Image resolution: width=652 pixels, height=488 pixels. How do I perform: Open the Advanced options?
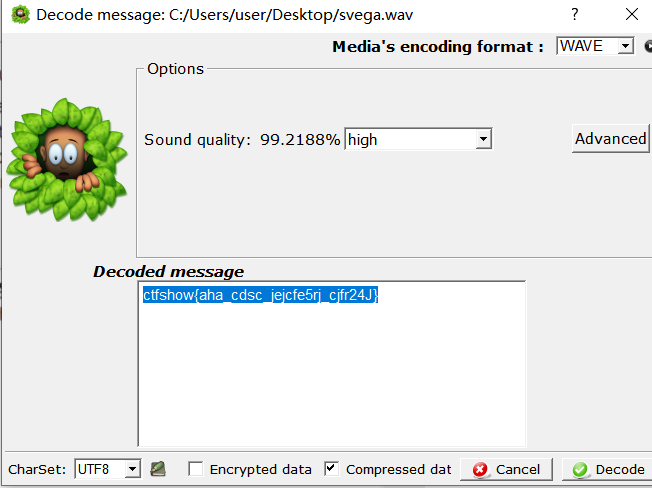(x=610, y=139)
